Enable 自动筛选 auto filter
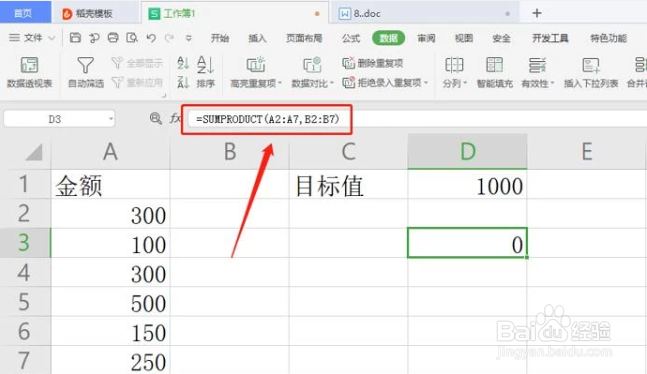The width and height of the screenshot is (647, 374). tap(85, 72)
